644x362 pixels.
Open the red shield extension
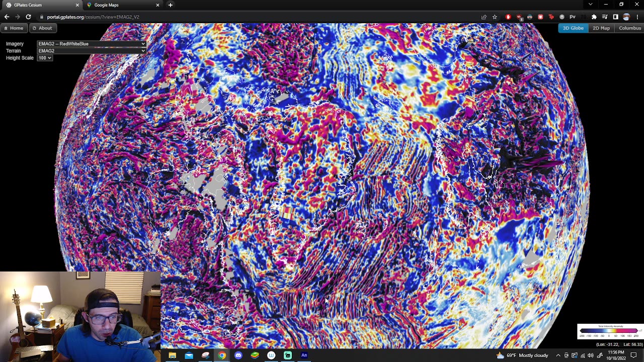coord(540,17)
